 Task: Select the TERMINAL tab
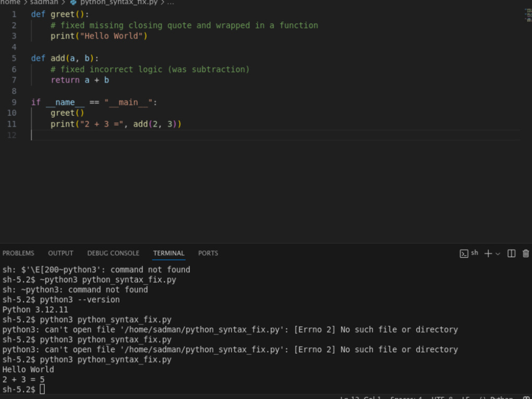(169, 253)
